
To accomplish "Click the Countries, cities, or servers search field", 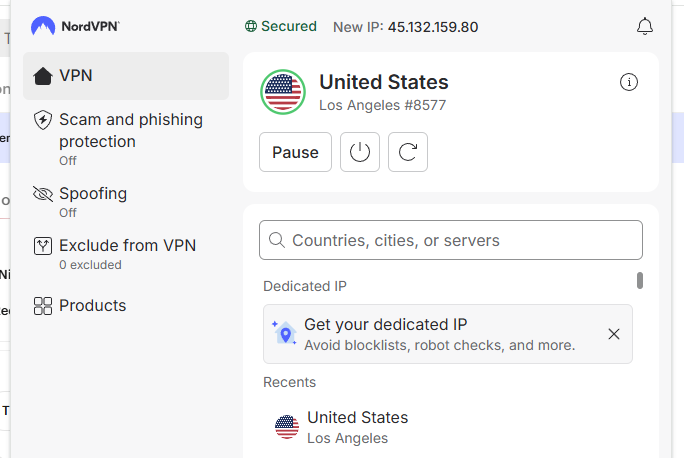I will (451, 240).
